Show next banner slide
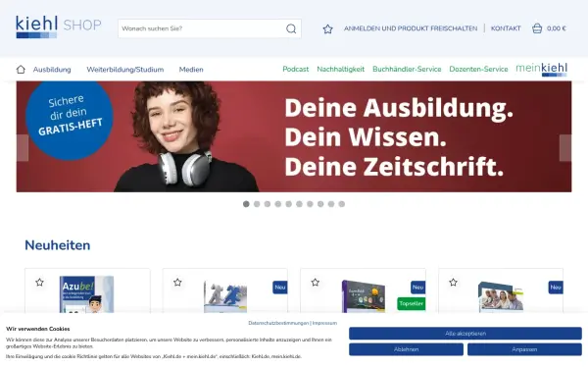Screen dimensions: 588x368 (x=565, y=148)
